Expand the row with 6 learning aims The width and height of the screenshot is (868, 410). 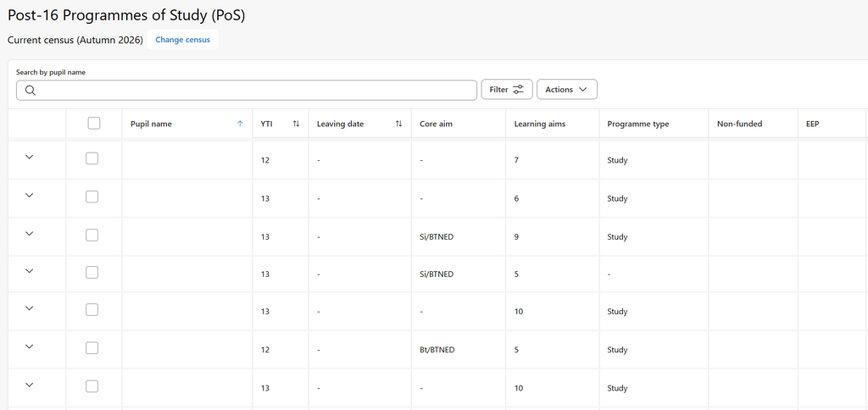coord(30,196)
